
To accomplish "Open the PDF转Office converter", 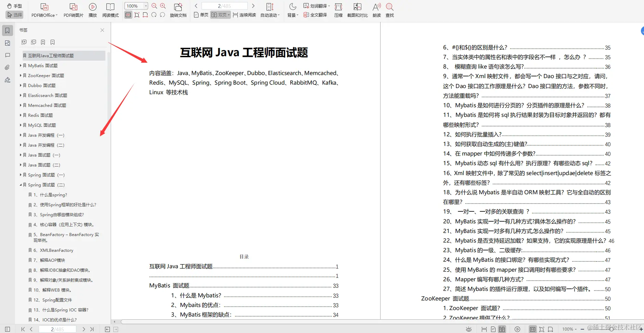I will [x=44, y=10].
